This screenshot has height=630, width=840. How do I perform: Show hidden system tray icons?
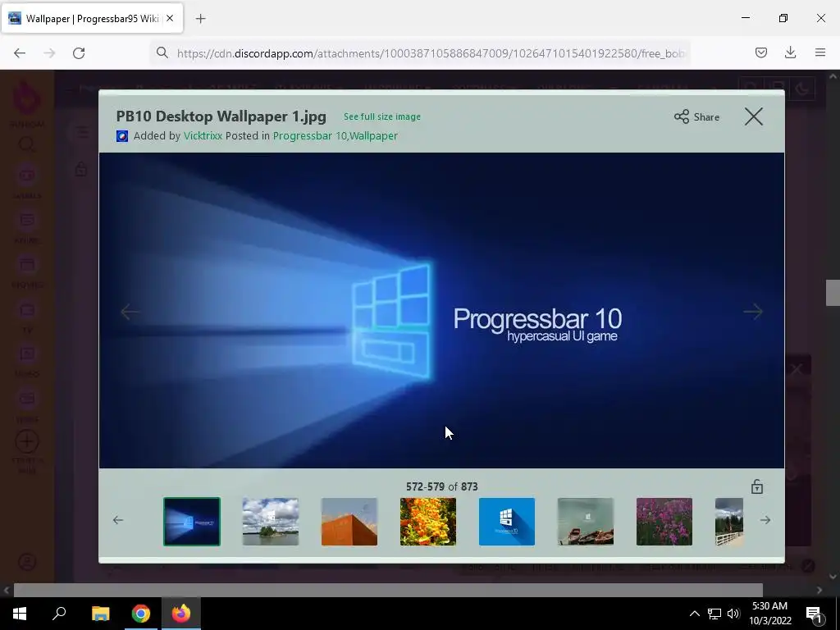point(694,614)
